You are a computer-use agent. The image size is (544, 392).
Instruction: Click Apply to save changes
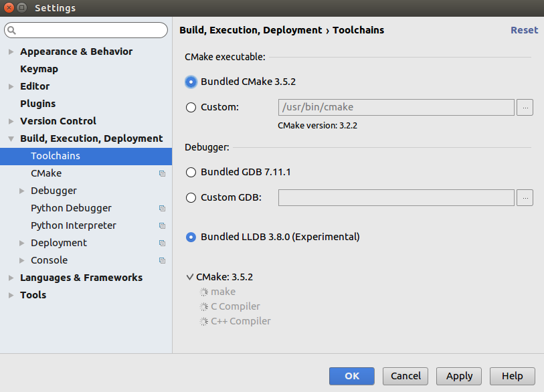[459, 376]
